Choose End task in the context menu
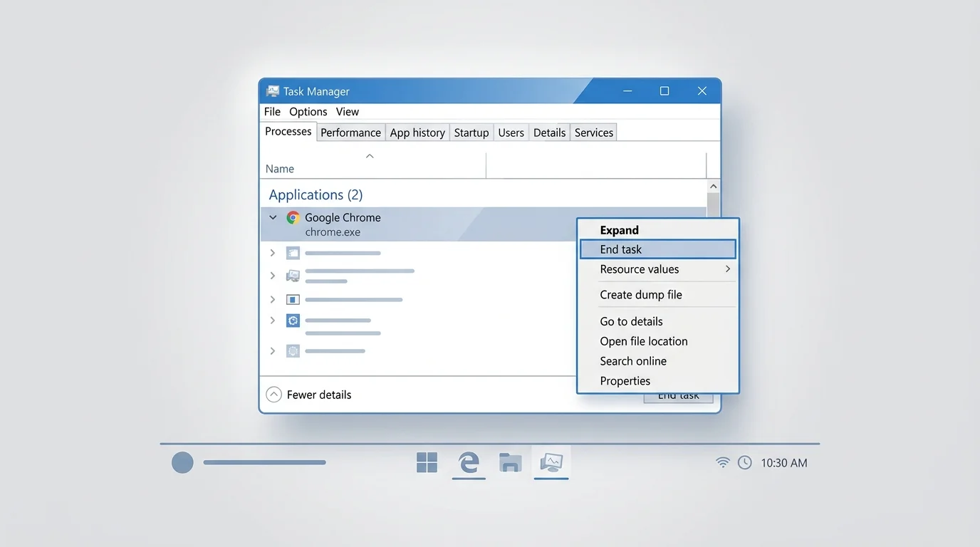Screen dimensions: 980x547 click(x=658, y=249)
